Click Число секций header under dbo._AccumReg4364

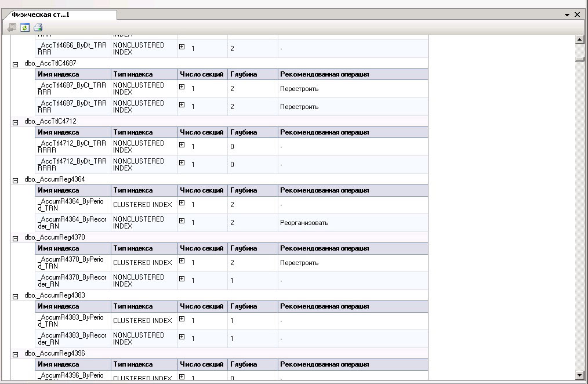tap(201, 190)
